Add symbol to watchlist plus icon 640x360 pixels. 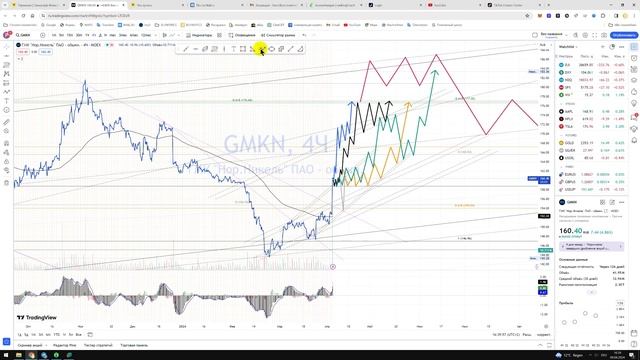[x=603, y=47]
